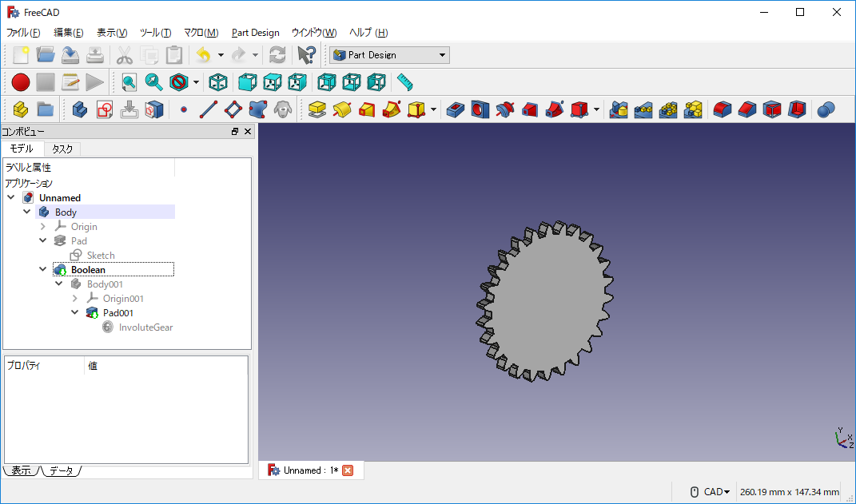Screen dimensions: 856x504
Task: Click the Boolean operation icon
Action: pyautogui.click(x=826, y=109)
